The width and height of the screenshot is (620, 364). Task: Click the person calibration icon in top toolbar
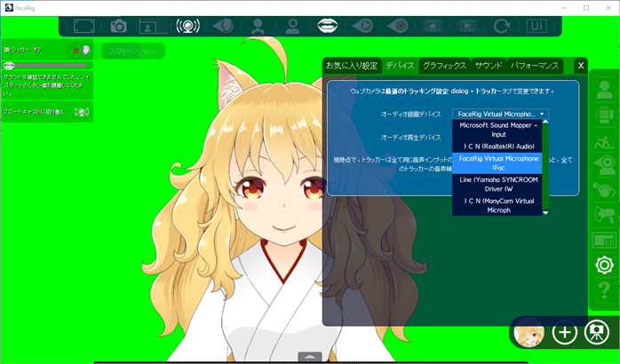pos(258,26)
